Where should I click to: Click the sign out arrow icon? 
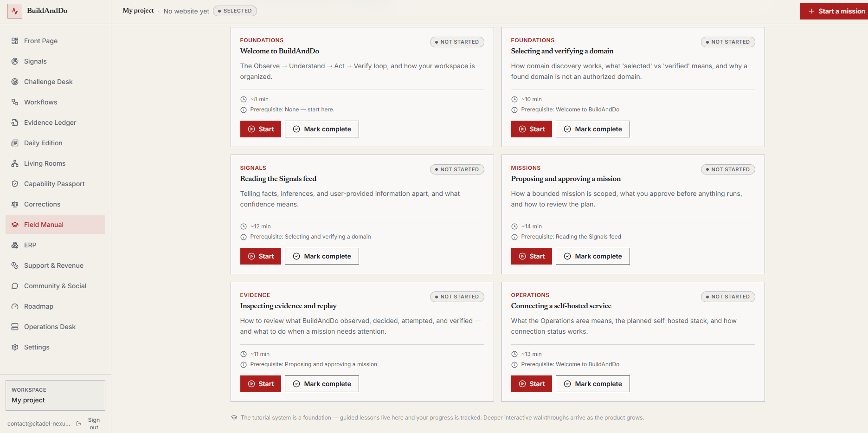(x=79, y=424)
